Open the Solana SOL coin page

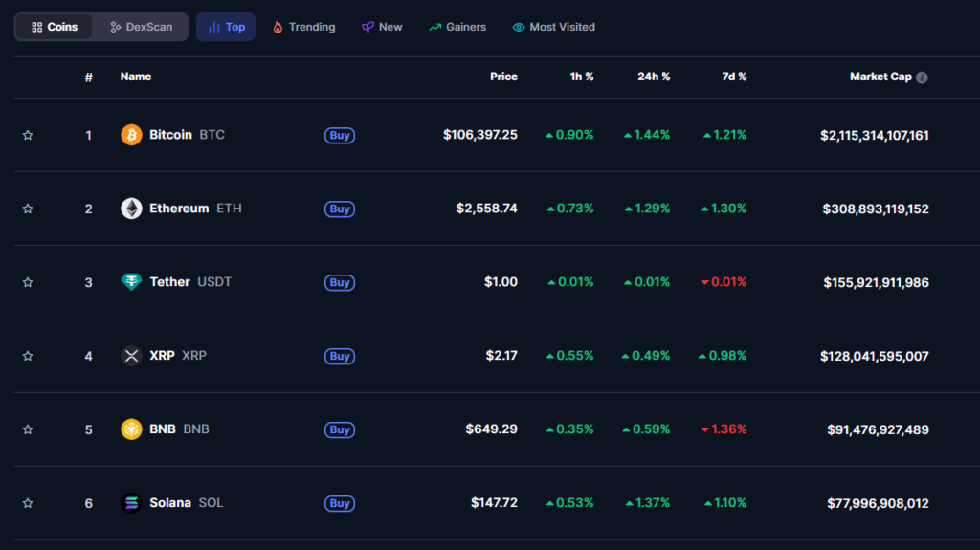tap(187, 502)
